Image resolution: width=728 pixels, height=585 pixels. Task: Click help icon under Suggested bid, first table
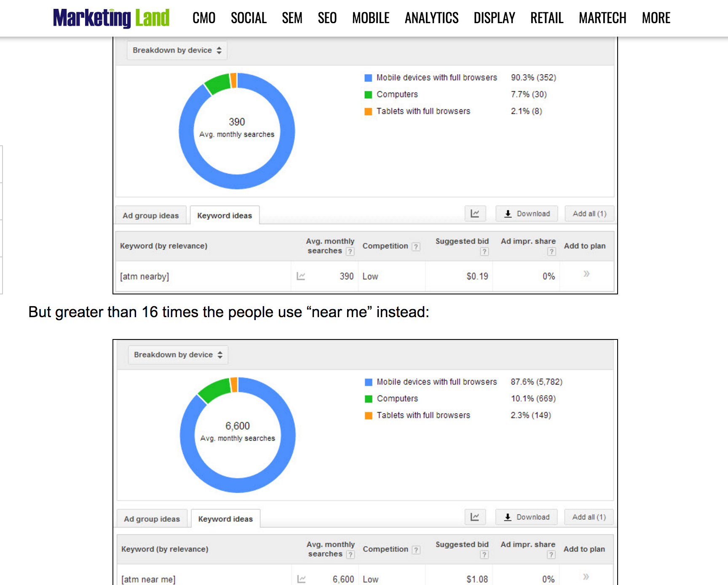click(484, 251)
